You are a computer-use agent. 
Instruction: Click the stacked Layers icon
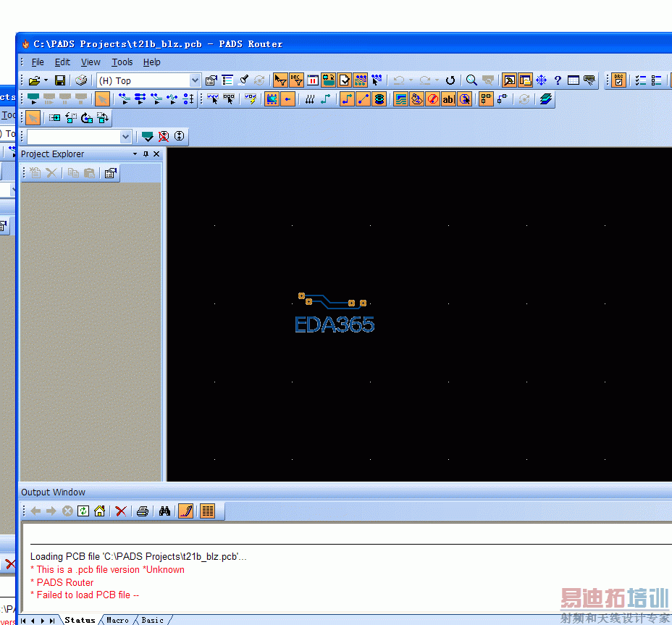[x=545, y=99]
